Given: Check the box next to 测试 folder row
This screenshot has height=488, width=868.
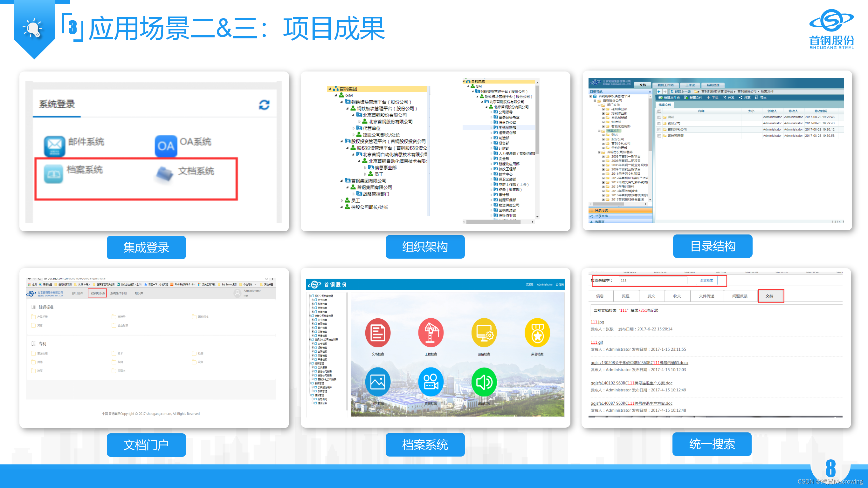Looking at the screenshot, I should pos(659,117).
